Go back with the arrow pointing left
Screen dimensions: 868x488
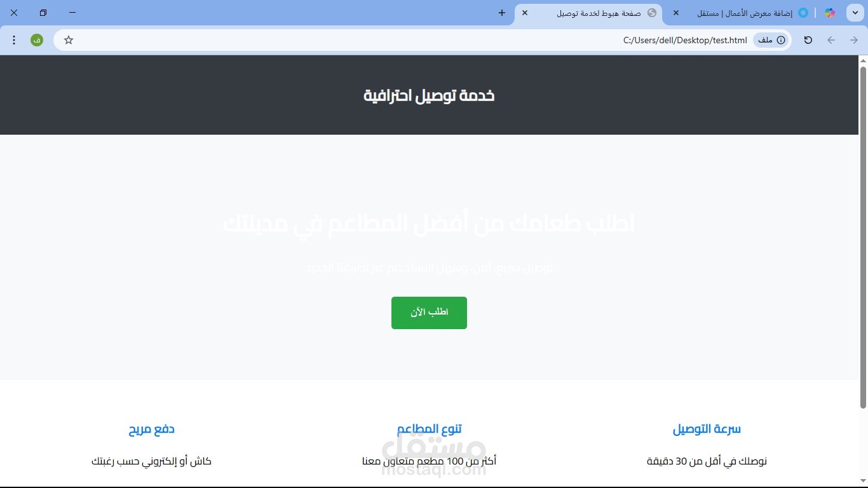pyautogui.click(x=831, y=40)
